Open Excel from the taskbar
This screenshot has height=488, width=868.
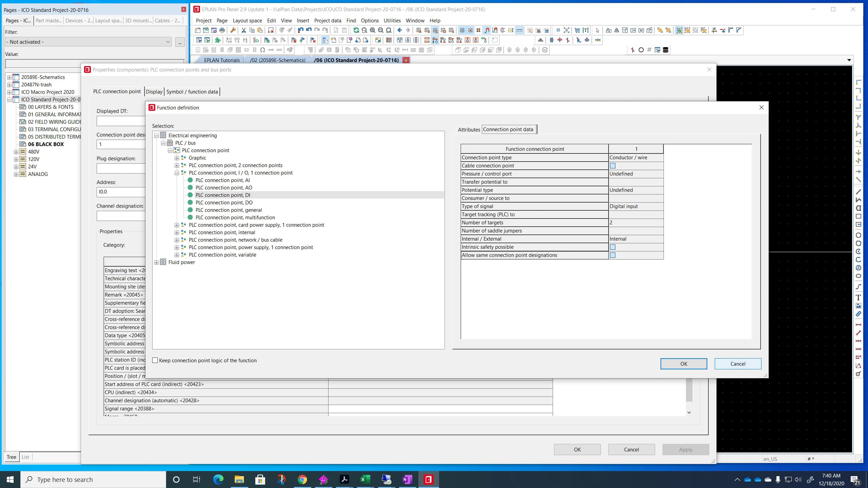pyautogui.click(x=365, y=479)
